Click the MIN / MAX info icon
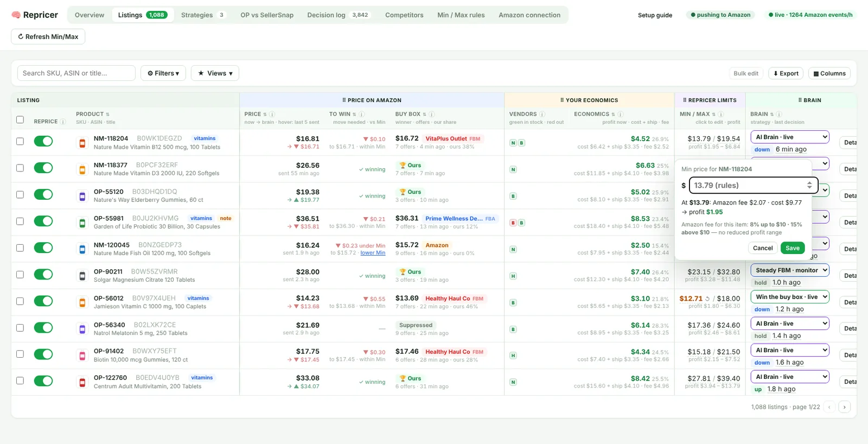868x444 pixels. click(x=720, y=115)
